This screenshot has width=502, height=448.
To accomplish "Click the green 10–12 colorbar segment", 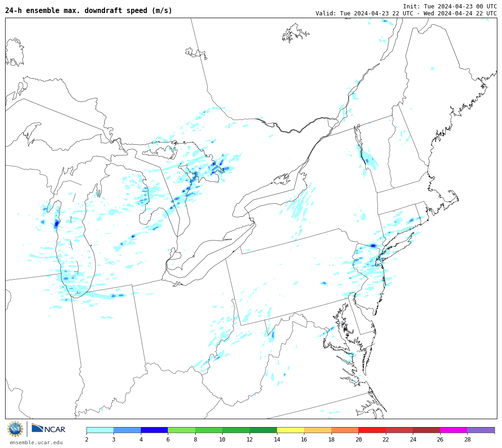I will point(236,430).
